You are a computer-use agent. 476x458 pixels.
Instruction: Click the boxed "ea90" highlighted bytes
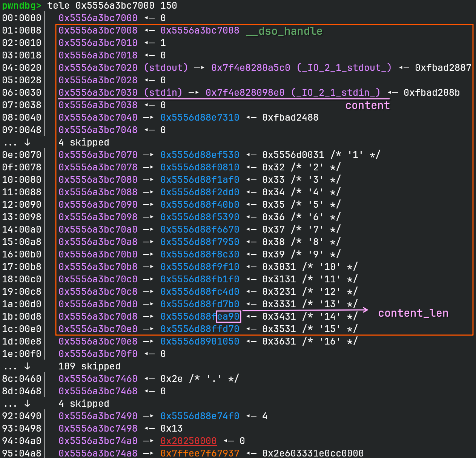tap(229, 317)
